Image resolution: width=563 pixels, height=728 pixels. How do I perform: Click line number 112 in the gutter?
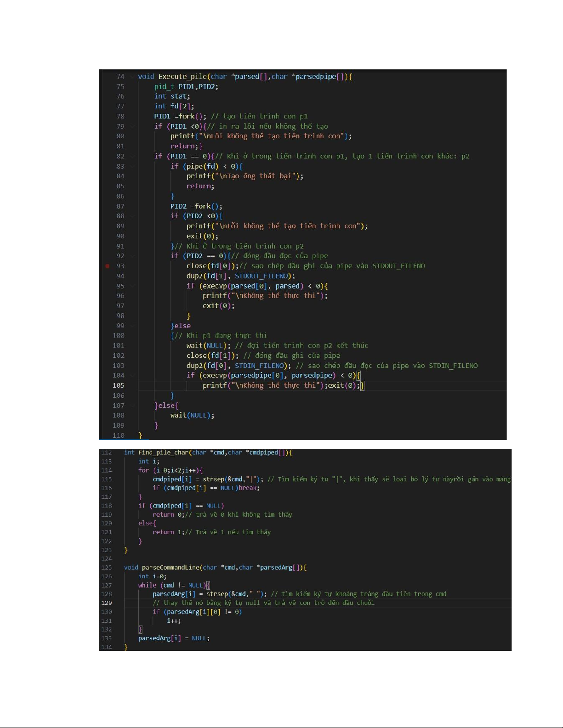pos(107,452)
